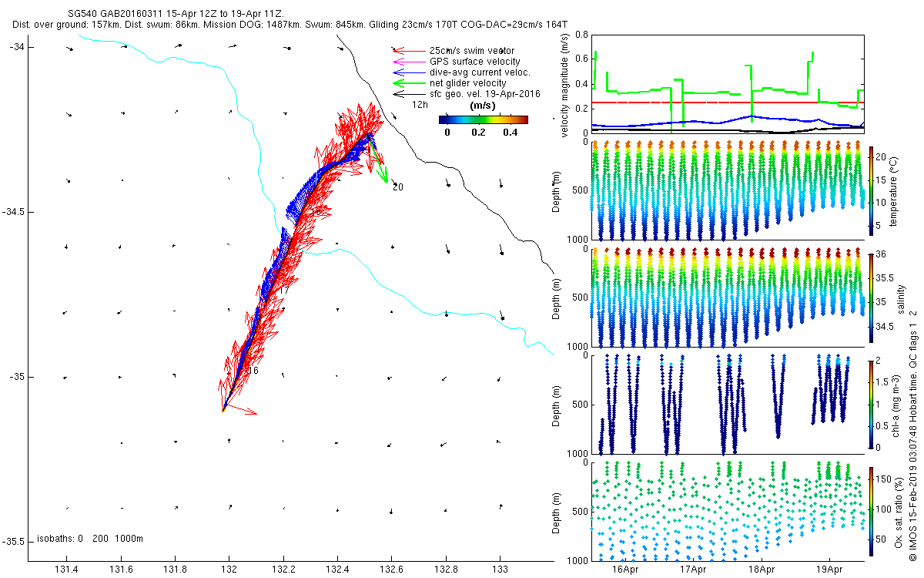
Task: Click the '133' longitude tick label
Action: pos(500,569)
